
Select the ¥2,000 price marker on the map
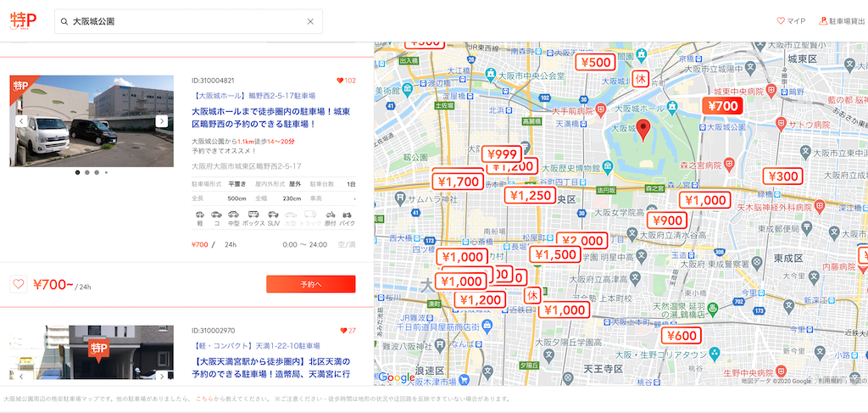click(x=582, y=240)
